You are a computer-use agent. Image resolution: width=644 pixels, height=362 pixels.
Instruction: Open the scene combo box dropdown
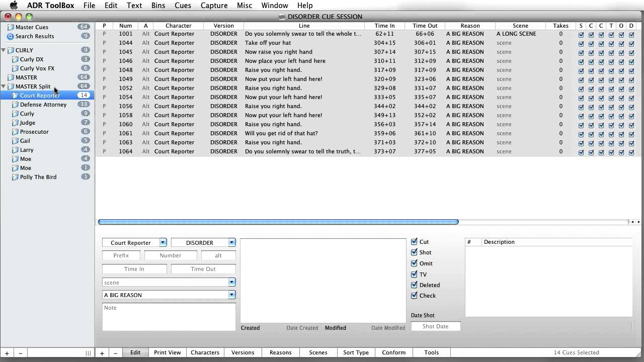[232, 283]
